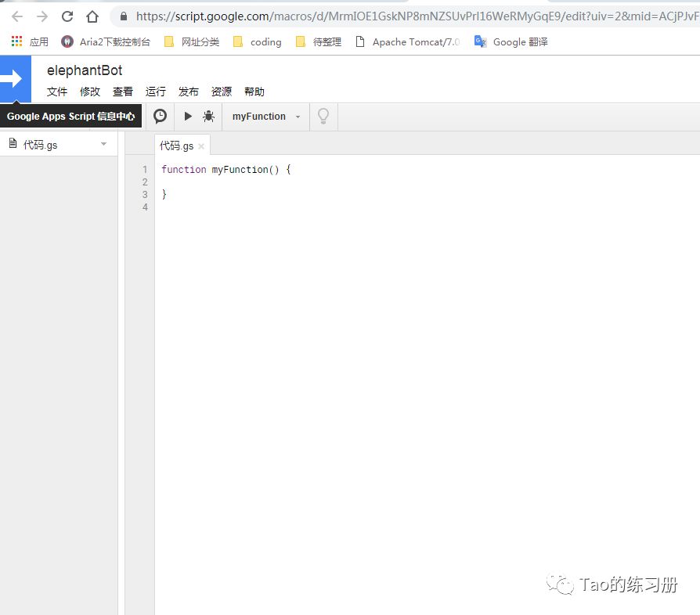Click the browser forward arrow
This screenshot has height=615, width=700.
42,17
